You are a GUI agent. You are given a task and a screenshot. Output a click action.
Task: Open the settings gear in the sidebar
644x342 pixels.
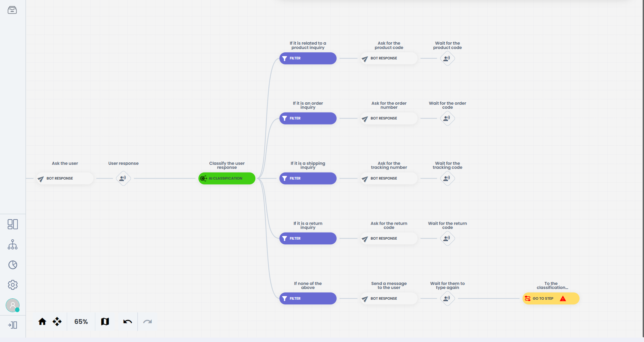tap(13, 285)
